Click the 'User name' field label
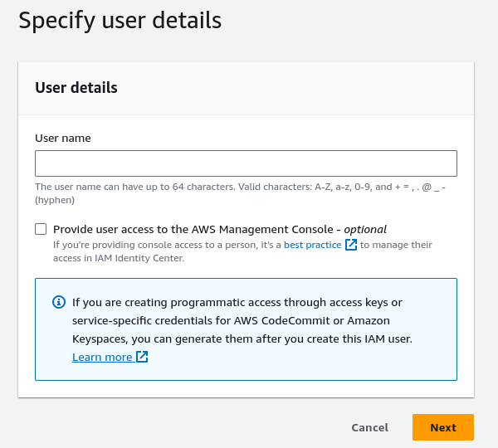 click(x=63, y=138)
